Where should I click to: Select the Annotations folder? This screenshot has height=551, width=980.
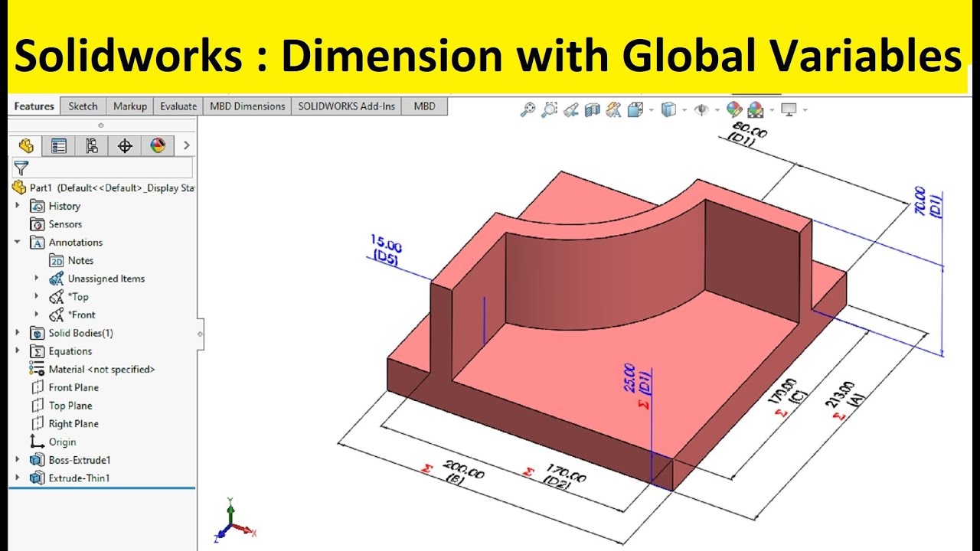(66, 243)
